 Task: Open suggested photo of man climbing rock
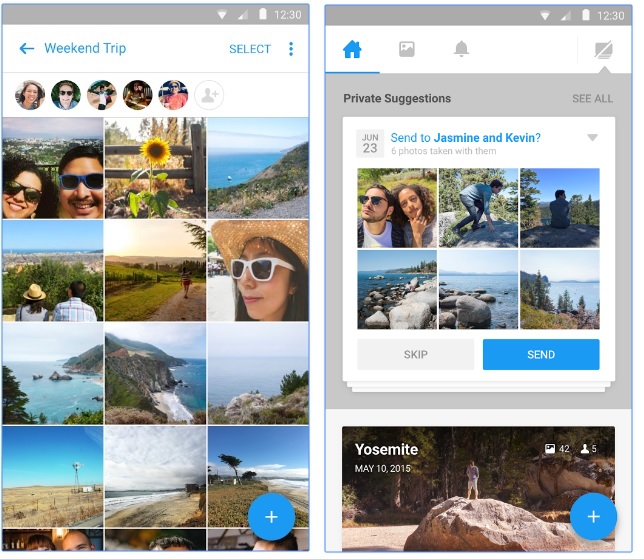point(478,208)
